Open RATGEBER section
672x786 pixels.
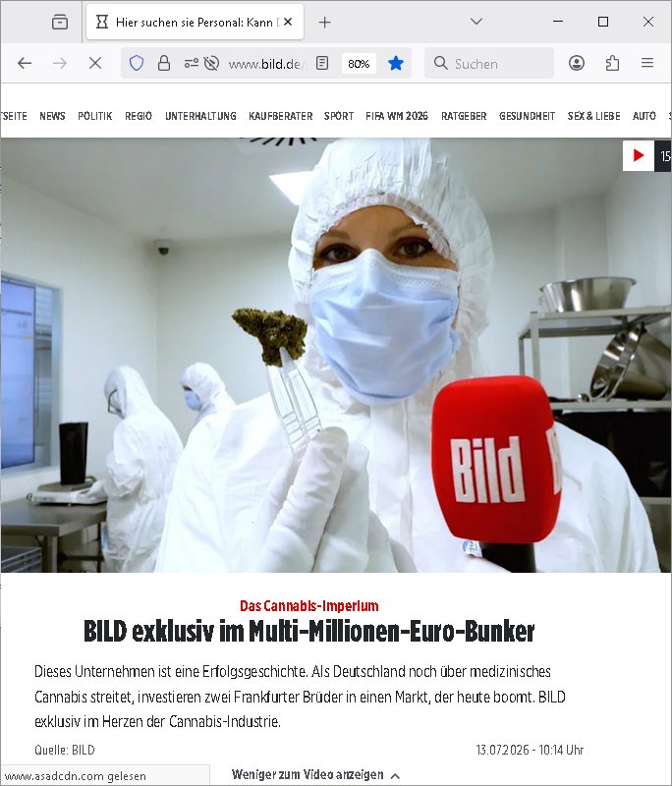(x=464, y=116)
